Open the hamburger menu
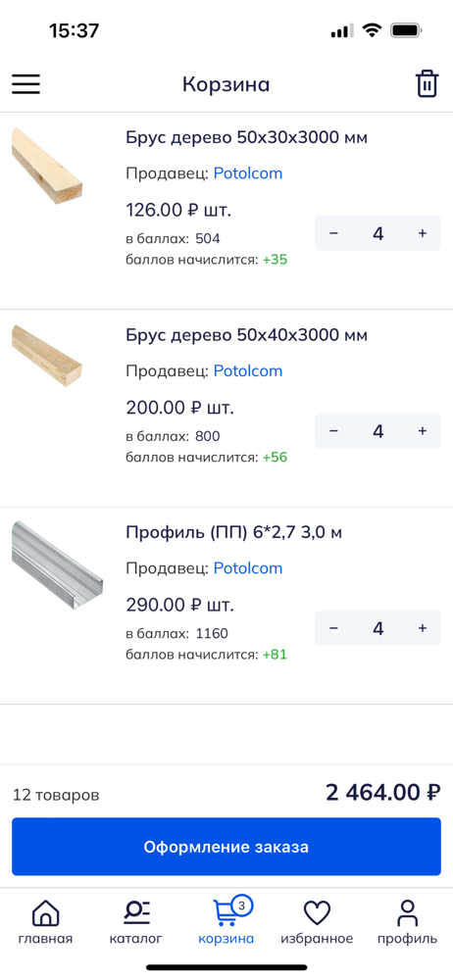Image resolution: width=453 pixels, height=980 pixels. [25, 84]
